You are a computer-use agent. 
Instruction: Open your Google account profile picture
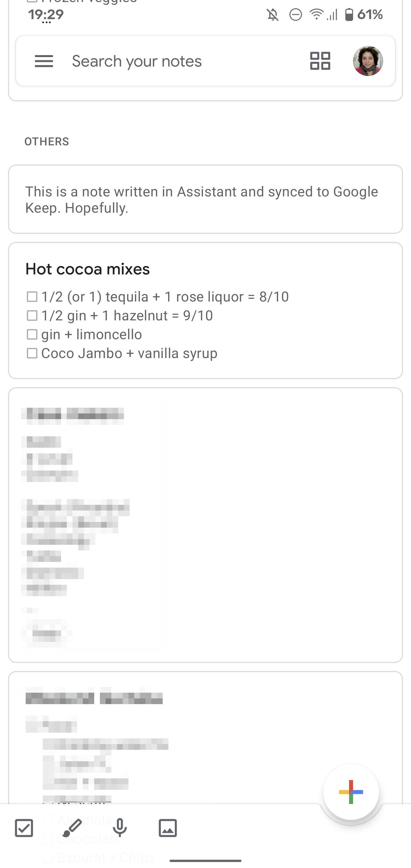pyautogui.click(x=368, y=61)
